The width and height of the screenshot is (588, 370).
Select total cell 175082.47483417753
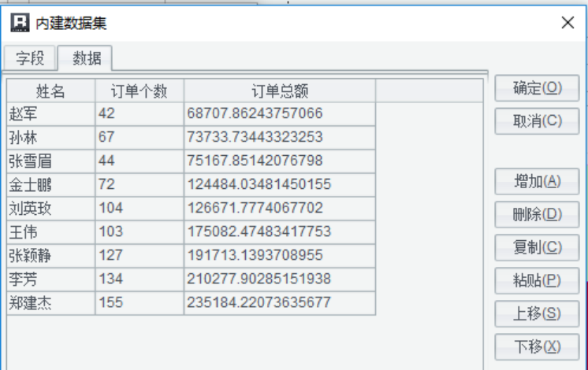coord(280,231)
